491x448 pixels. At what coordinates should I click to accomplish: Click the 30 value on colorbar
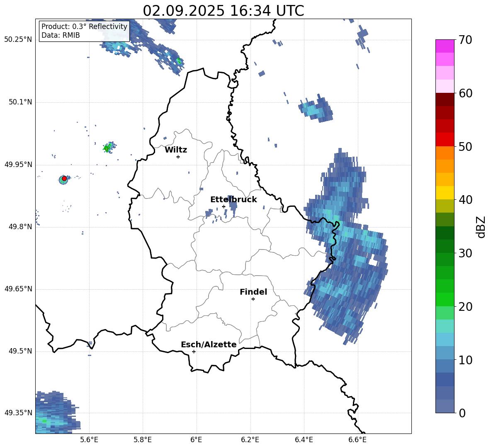click(465, 253)
